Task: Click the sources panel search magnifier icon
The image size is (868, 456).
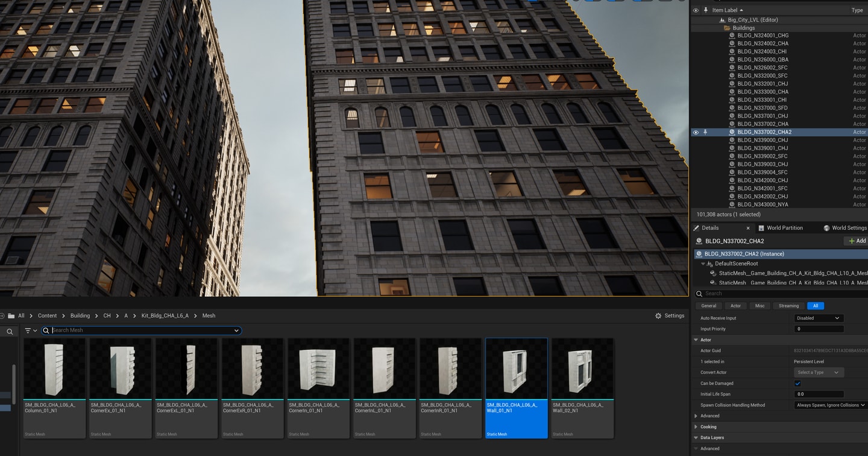Action: click(10, 331)
